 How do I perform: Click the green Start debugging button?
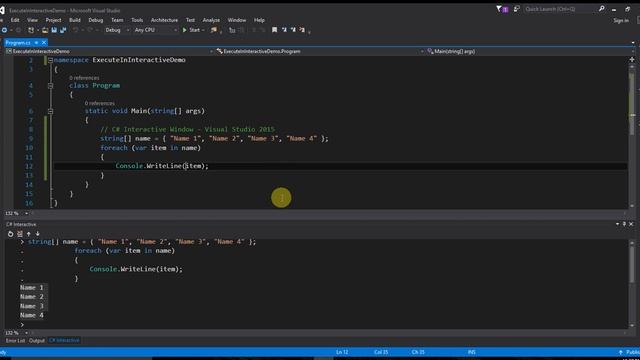point(191,30)
